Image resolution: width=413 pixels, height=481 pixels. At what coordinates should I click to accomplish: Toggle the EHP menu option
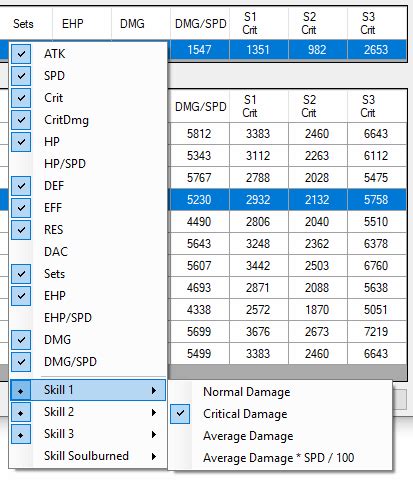[x=88, y=296]
